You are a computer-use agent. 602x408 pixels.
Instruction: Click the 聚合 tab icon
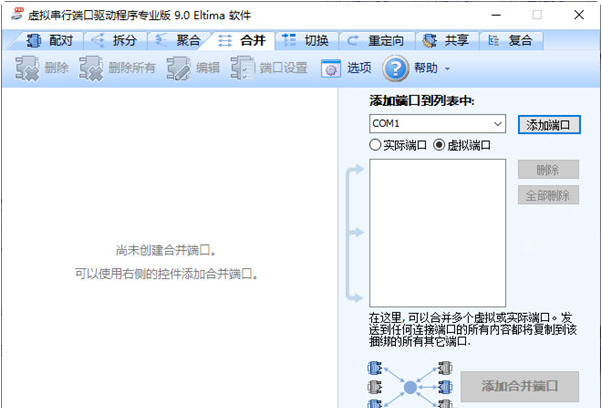161,40
